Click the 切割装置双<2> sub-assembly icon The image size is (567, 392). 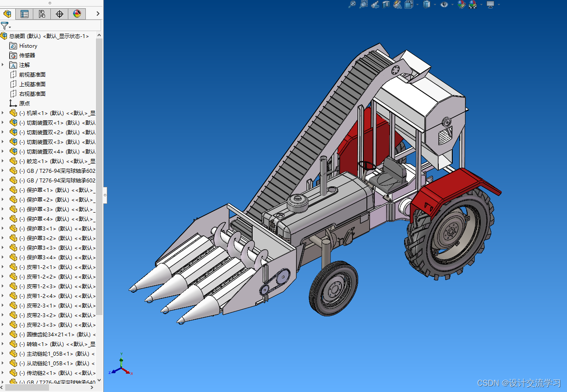click(x=13, y=132)
